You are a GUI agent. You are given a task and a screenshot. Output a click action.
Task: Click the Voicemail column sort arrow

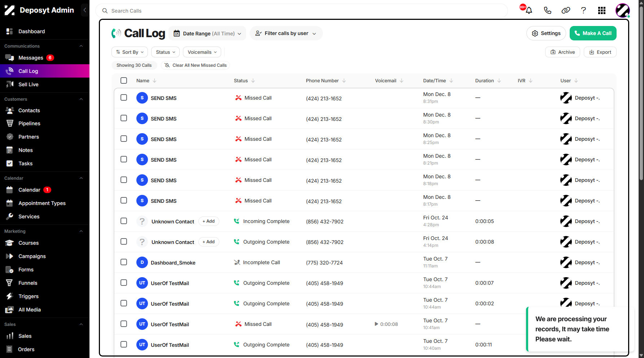click(x=401, y=80)
